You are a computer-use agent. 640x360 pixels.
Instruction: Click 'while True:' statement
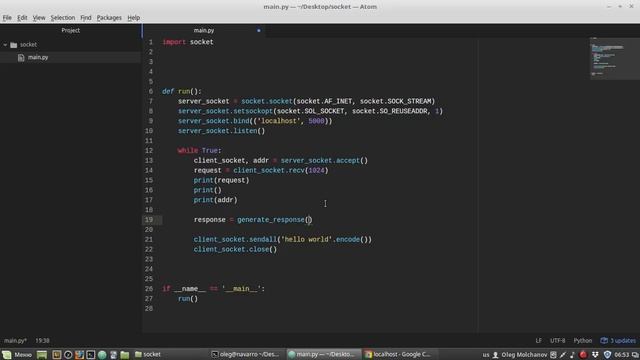coord(200,151)
